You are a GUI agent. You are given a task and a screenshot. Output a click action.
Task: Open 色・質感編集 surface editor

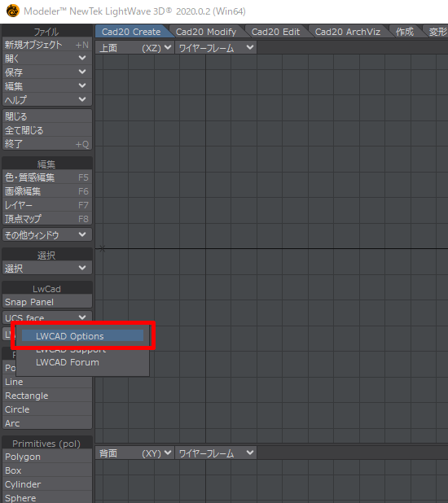47,177
